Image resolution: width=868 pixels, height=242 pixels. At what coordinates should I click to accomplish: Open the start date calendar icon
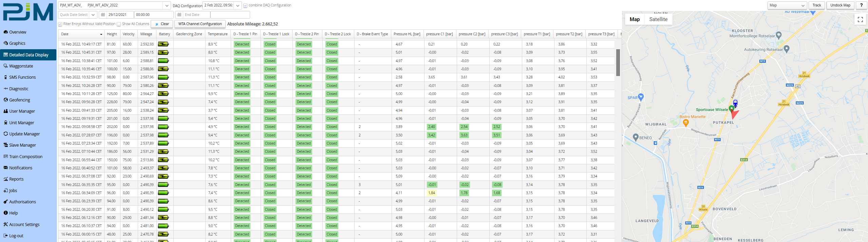click(x=103, y=15)
